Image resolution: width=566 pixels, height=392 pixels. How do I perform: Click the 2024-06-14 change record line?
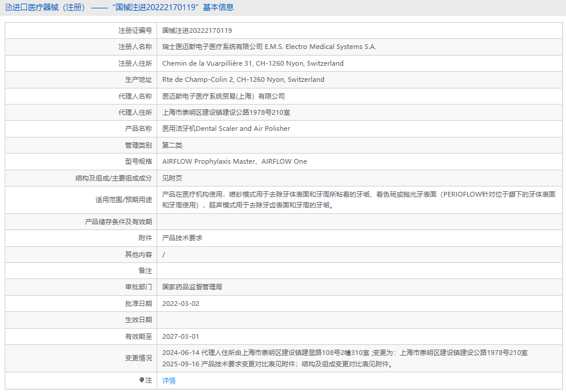[x=345, y=353]
